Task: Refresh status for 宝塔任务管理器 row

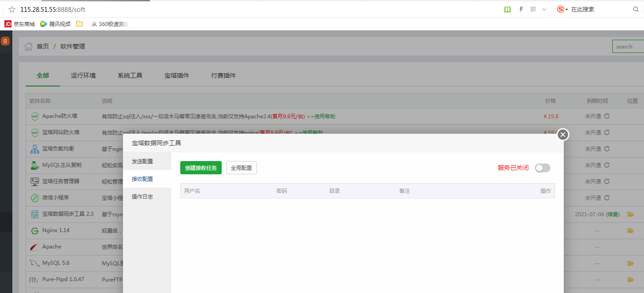Action: pos(607,181)
